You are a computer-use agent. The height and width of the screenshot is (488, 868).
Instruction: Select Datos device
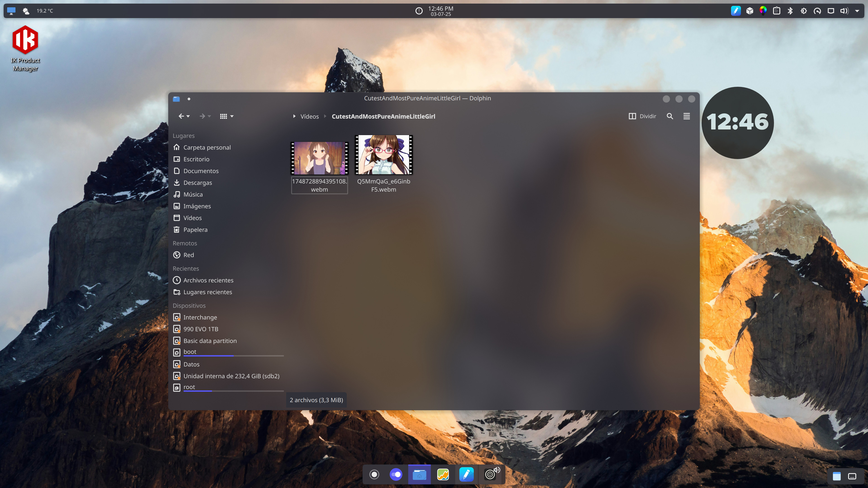228,364
